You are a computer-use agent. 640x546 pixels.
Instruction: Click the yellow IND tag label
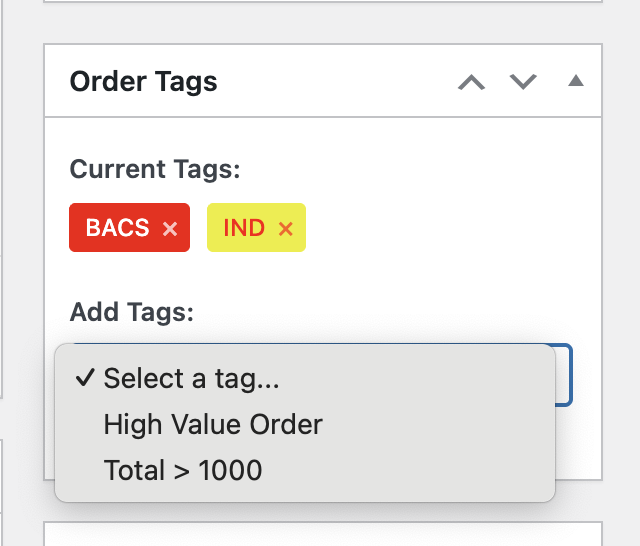(x=243, y=228)
